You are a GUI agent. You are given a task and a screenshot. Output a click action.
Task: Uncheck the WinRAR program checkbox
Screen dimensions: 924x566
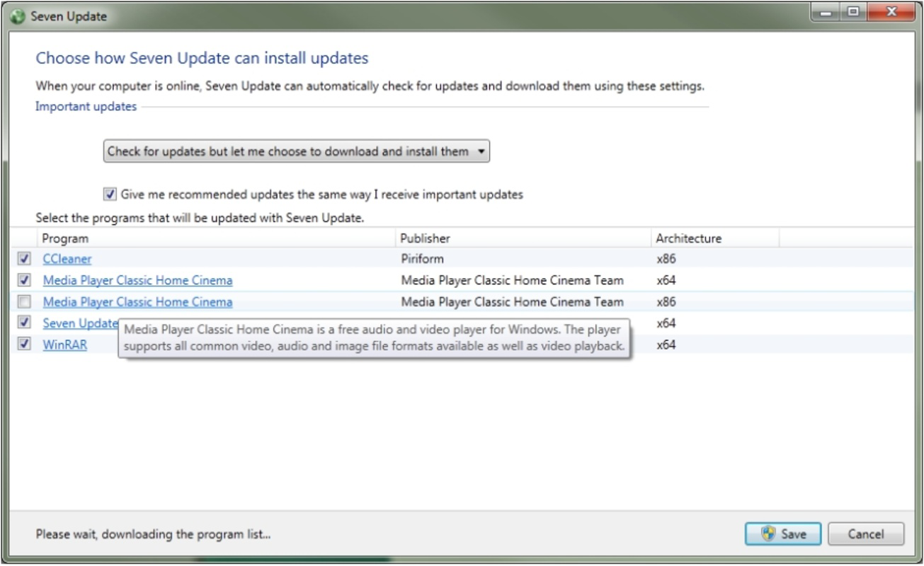click(x=25, y=345)
